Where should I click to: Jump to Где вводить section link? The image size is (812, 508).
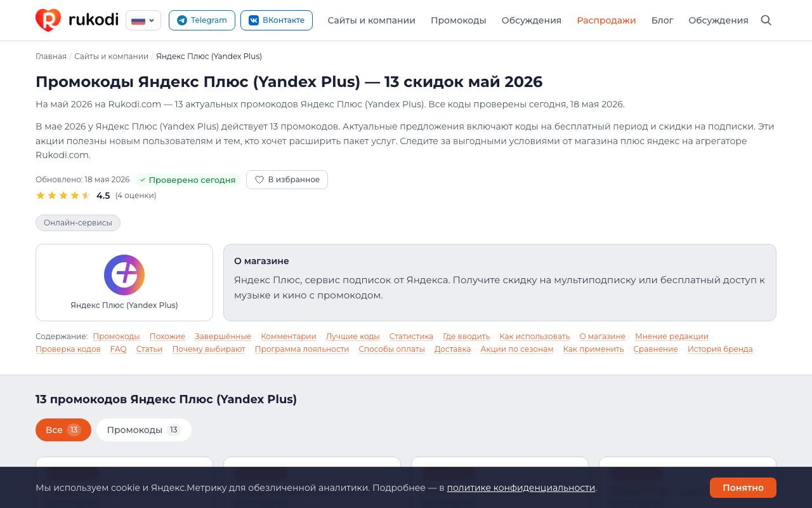[x=466, y=337]
